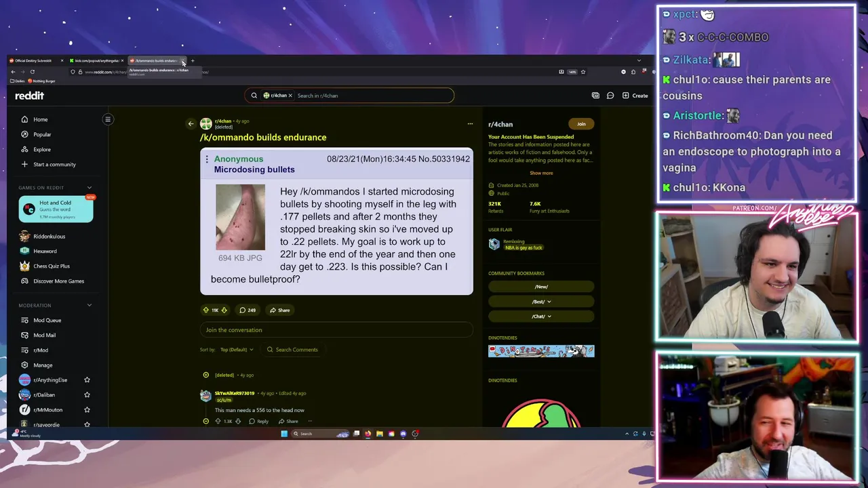Go to the Reddit logo homepage
The image size is (868, 488).
pos(29,96)
